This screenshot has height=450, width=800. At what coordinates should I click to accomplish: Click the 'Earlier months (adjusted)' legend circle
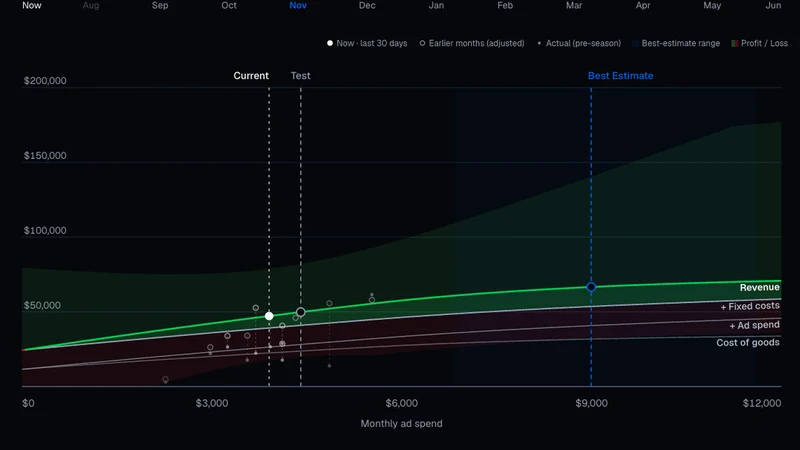[x=422, y=43]
